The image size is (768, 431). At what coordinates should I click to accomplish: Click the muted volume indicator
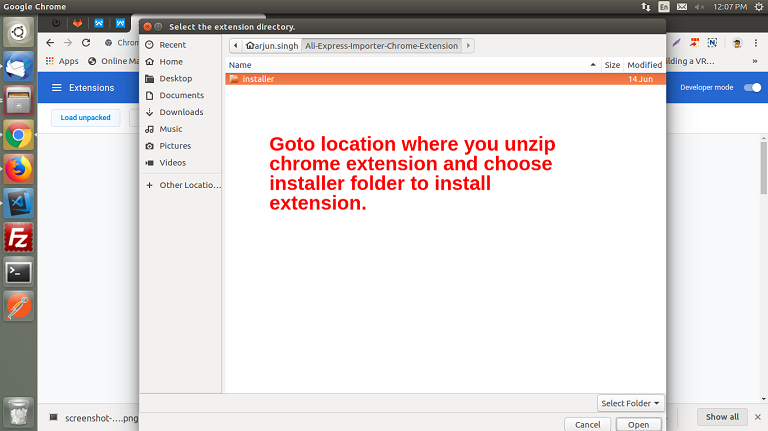699,7
